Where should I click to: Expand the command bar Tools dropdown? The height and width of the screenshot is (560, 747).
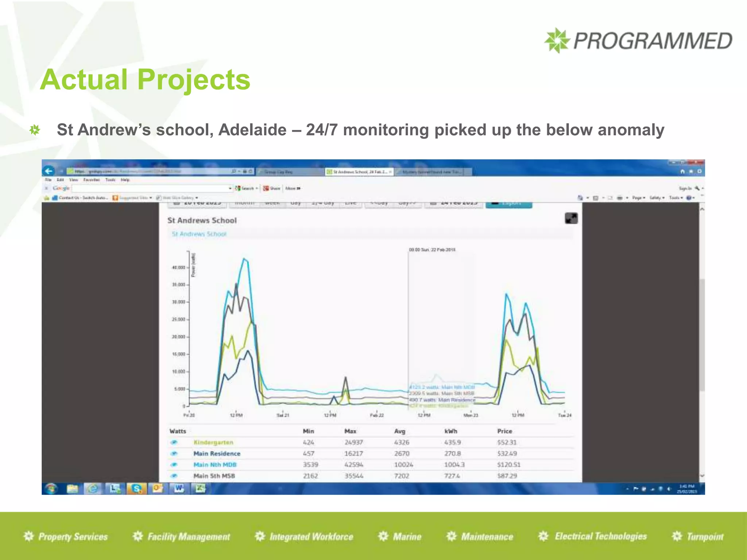pos(676,198)
